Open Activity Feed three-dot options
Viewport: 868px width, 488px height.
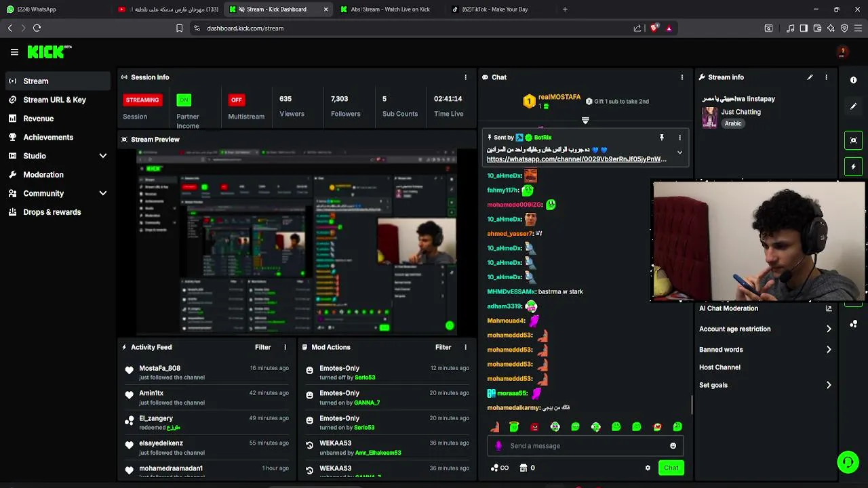[x=285, y=347]
